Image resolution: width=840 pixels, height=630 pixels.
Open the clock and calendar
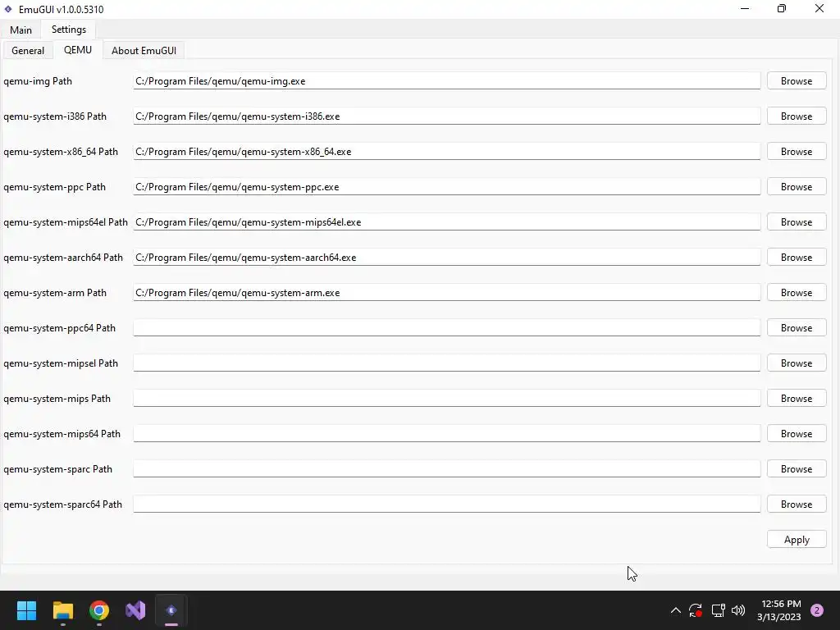(x=779, y=610)
